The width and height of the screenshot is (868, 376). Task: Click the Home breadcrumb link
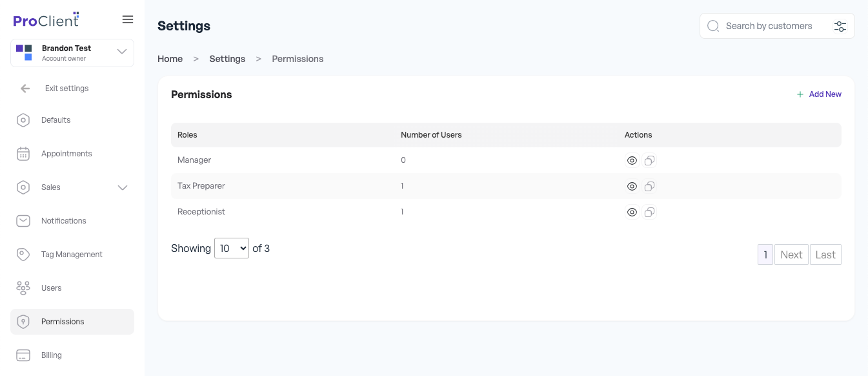170,59
